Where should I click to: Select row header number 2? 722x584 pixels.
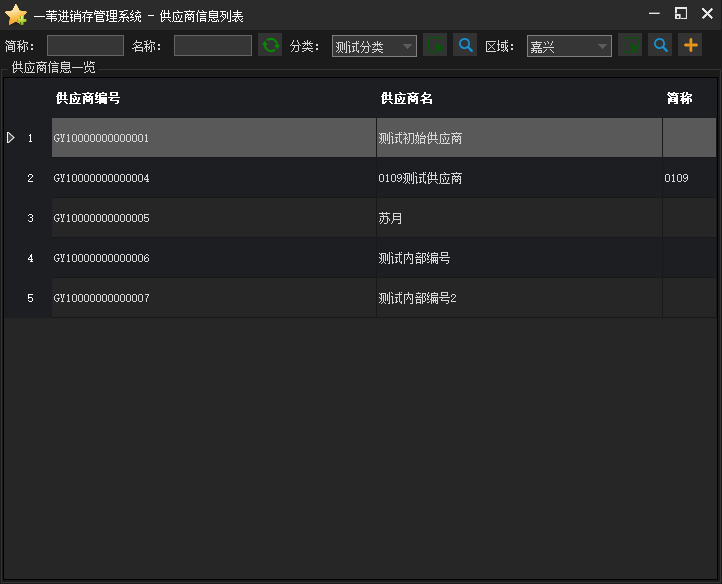tap(28, 178)
